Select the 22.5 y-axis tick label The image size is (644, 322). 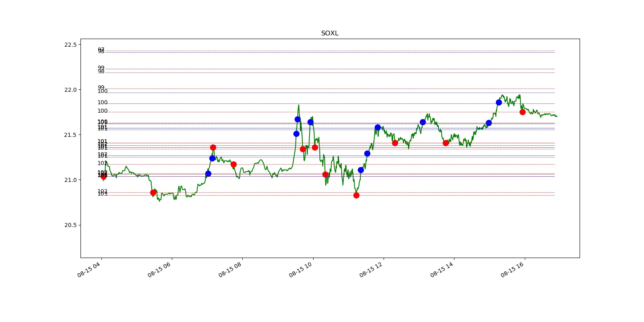point(70,45)
